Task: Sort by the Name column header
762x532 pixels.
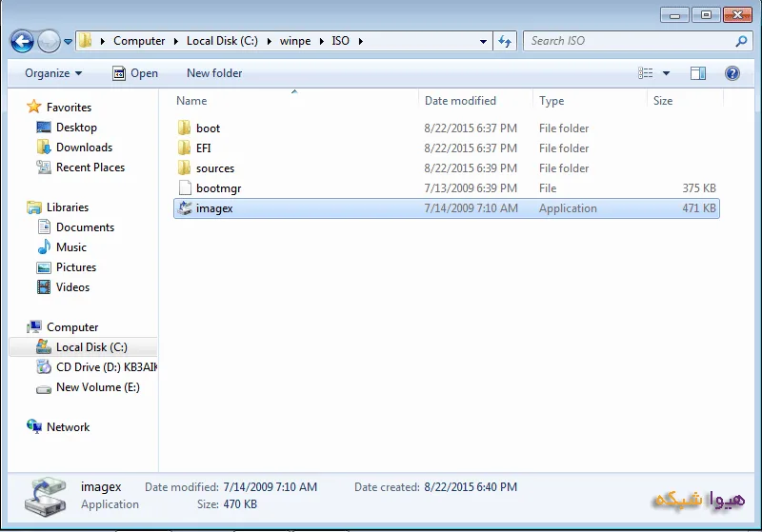Action: (x=191, y=101)
